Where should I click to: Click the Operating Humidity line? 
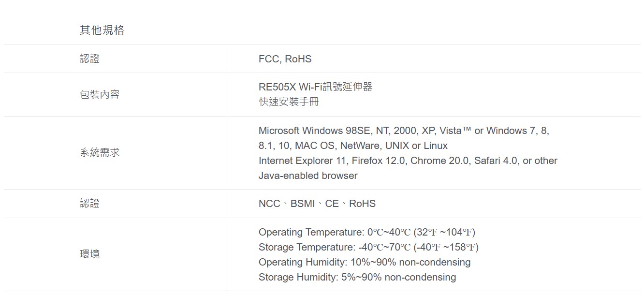tap(365, 262)
